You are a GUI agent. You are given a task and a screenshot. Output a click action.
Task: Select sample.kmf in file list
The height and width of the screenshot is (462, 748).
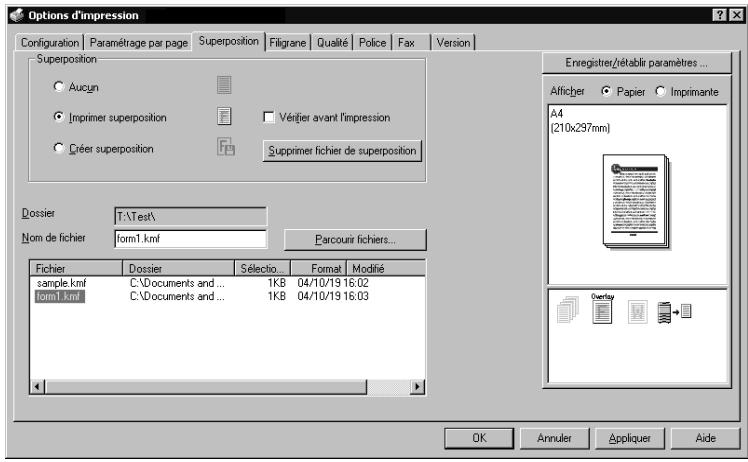[61, 283]
